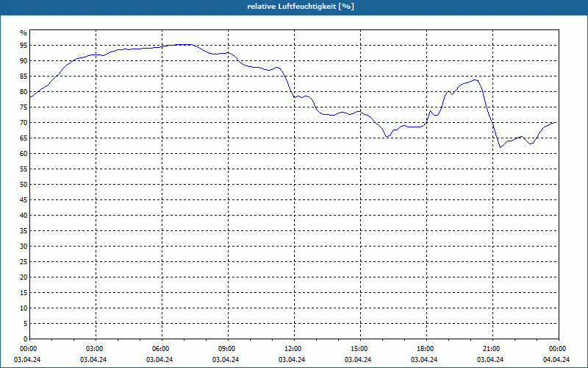Select the 21:00 time label
This screenshot has height=368, width=588.
point(492,349)
